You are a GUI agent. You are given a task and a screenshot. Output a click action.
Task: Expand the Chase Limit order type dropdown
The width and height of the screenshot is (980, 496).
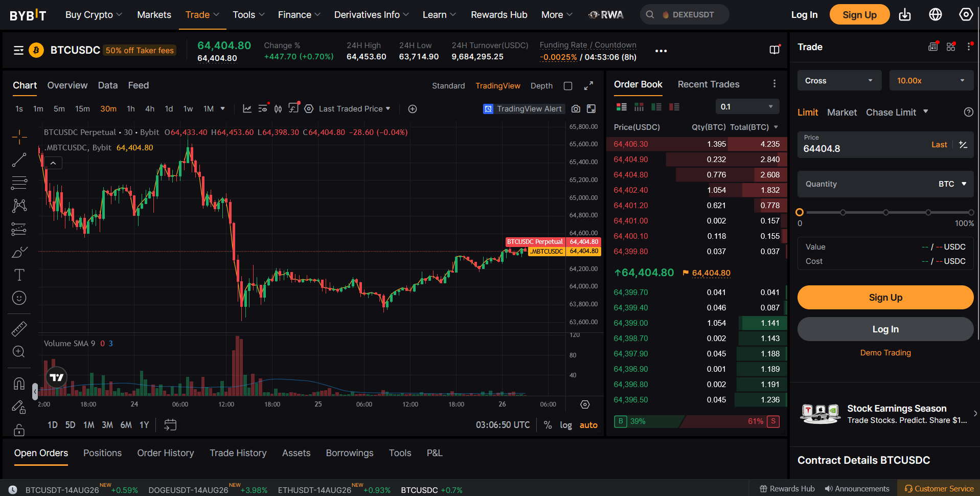tap(925, 111)
